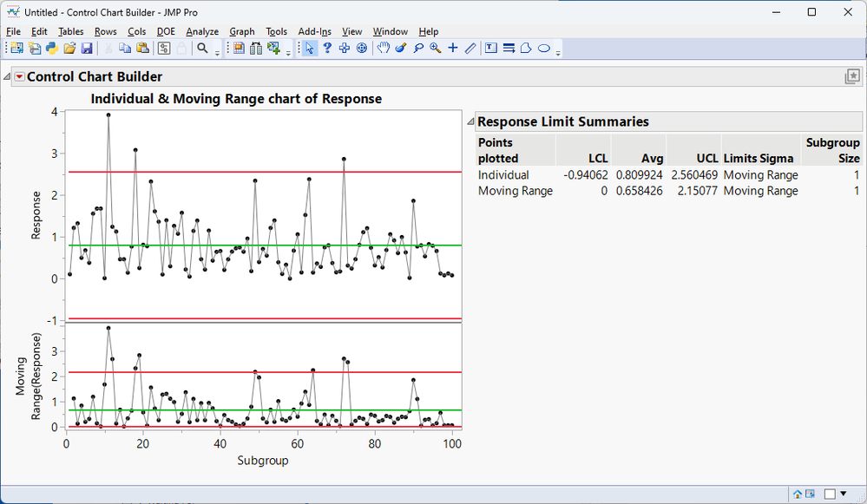Click the Search magnifier icon
Screen dimensions: 867x504
[x=202, y=49]
